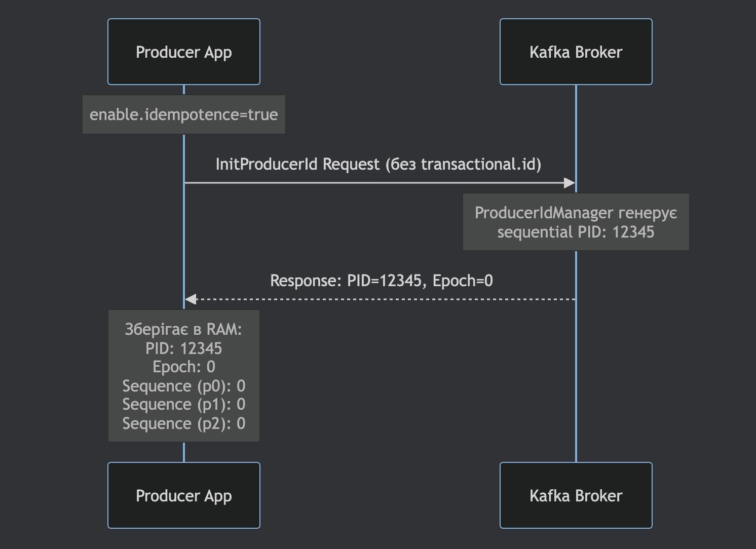
Task: Click the top Producer App participant box
Action: pos(183,52)
